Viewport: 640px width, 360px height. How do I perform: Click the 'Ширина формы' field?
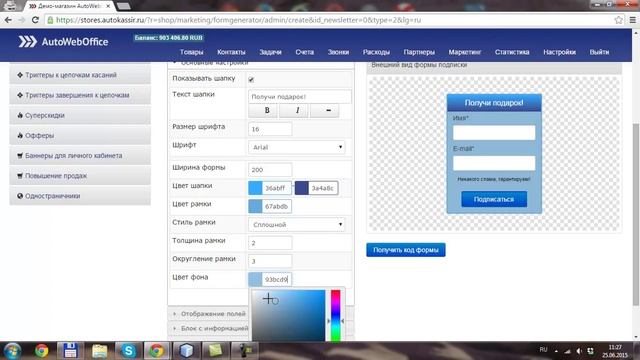click(270, 169)
